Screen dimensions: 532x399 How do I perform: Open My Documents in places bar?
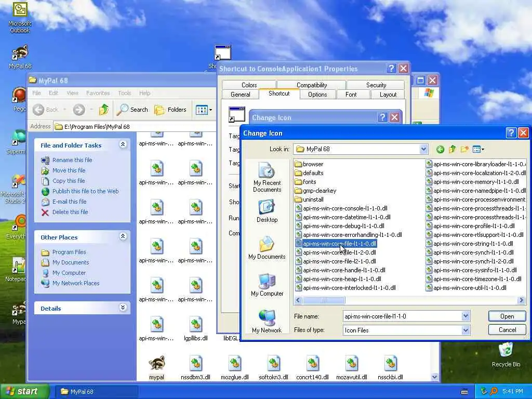[267, 248]
